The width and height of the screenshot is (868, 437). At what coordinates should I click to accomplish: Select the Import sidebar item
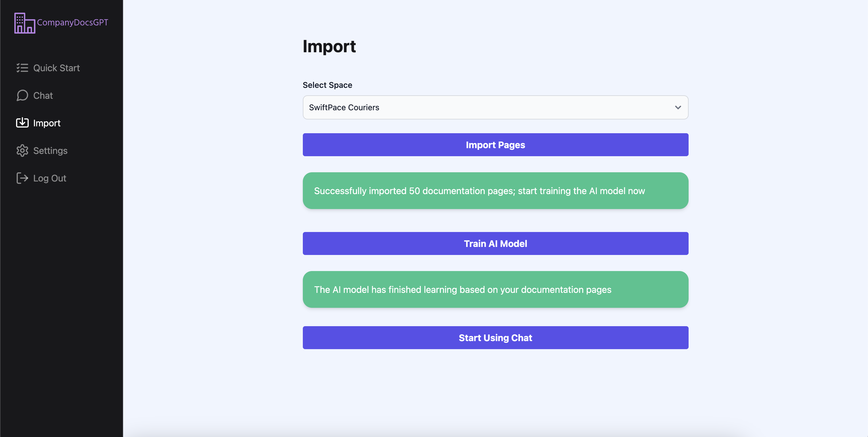47,123
